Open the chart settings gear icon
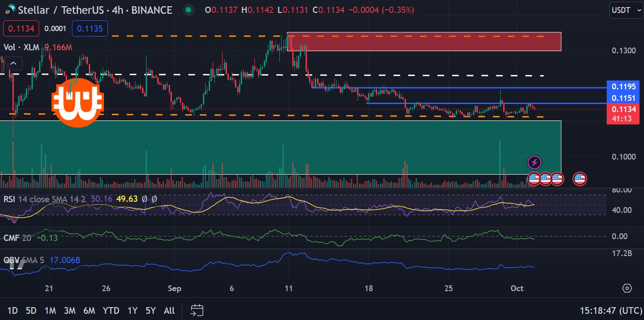This screenshot has height=320, width=644. [627, 288]
